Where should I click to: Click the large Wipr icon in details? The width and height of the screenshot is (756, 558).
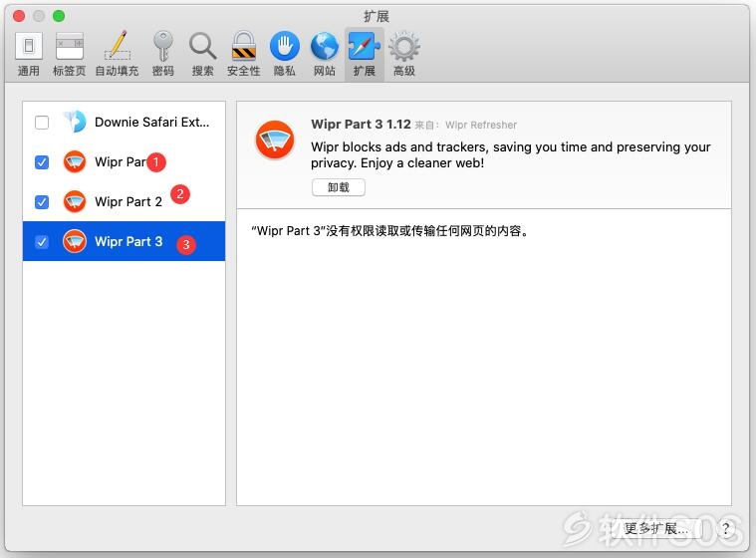275,140
